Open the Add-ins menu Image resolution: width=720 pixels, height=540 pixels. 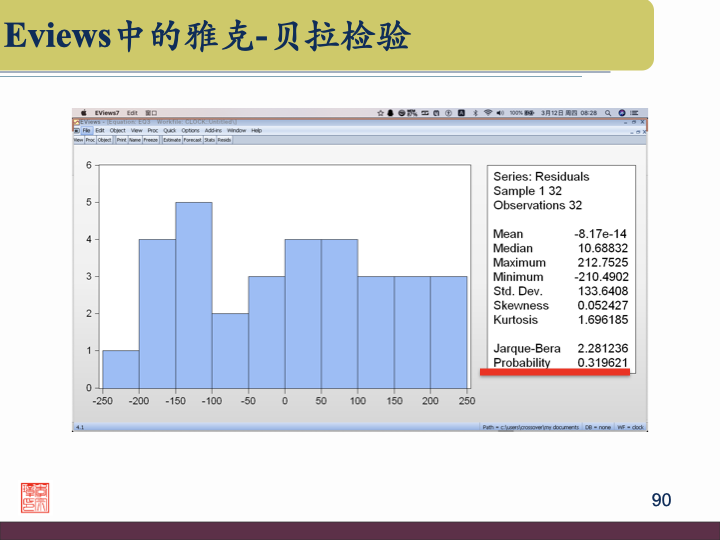(213, 131)
